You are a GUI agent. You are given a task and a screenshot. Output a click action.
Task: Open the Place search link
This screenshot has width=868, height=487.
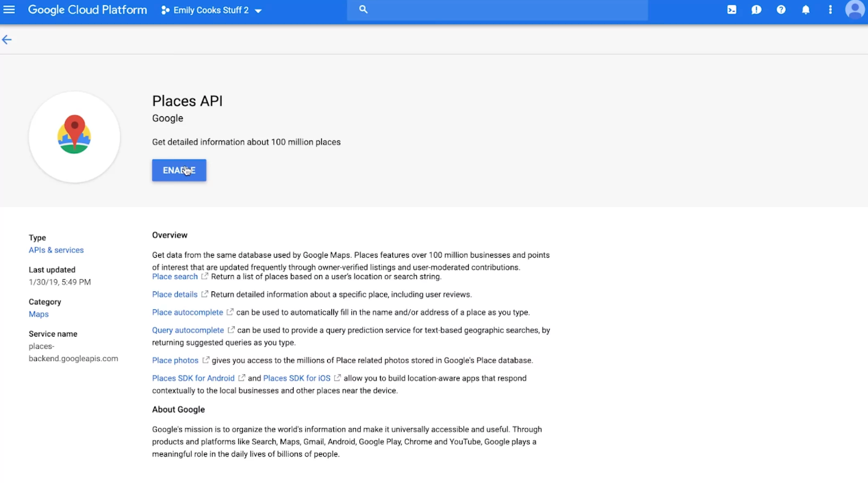point(175,277)
